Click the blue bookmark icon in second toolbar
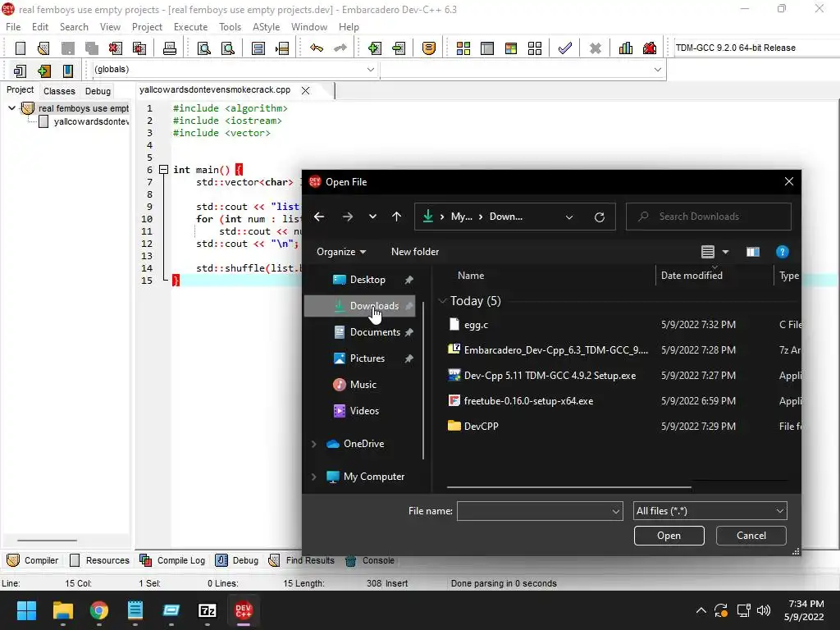 [68, 71]
